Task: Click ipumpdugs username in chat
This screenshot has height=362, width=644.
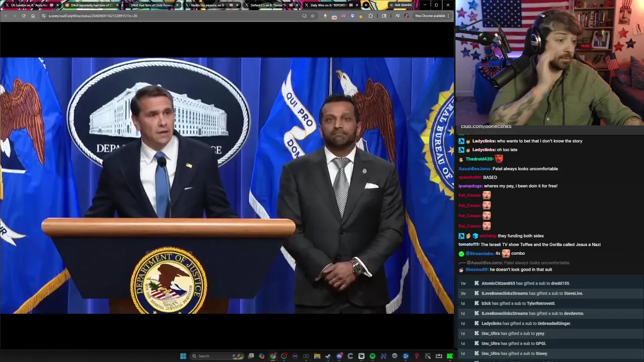Action: (470, 186)
